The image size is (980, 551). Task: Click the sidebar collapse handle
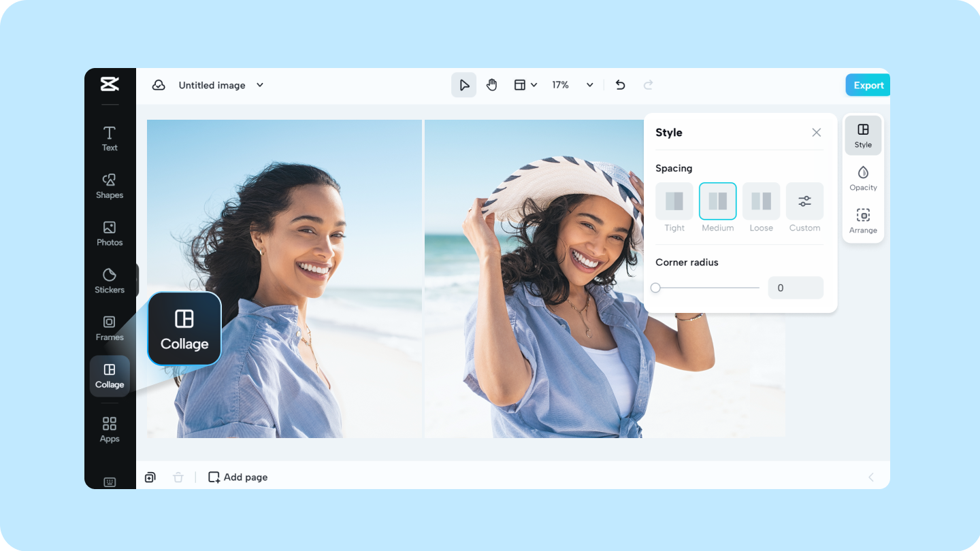pos(137,280)
